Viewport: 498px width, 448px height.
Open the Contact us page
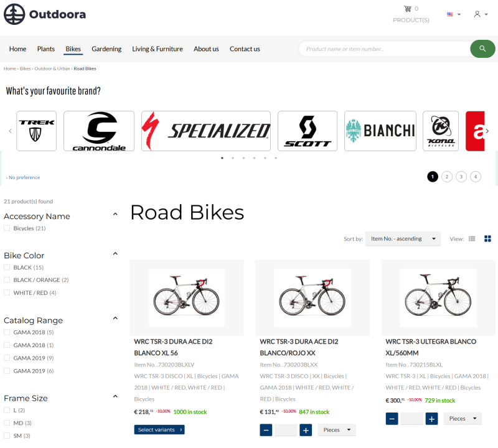click(245, 49)
